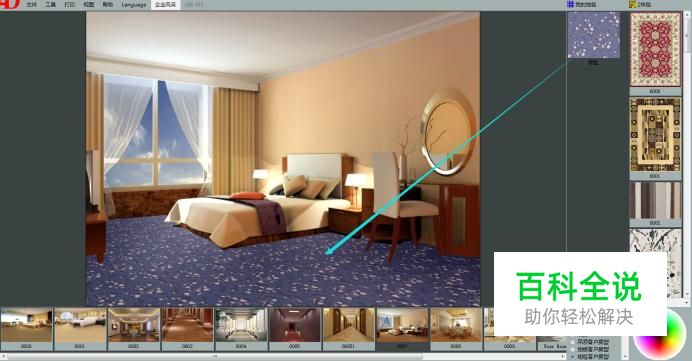Choose the hallway scene thumbnail 0003
Screen dimensions: 692x361
[x=187, y=325]
